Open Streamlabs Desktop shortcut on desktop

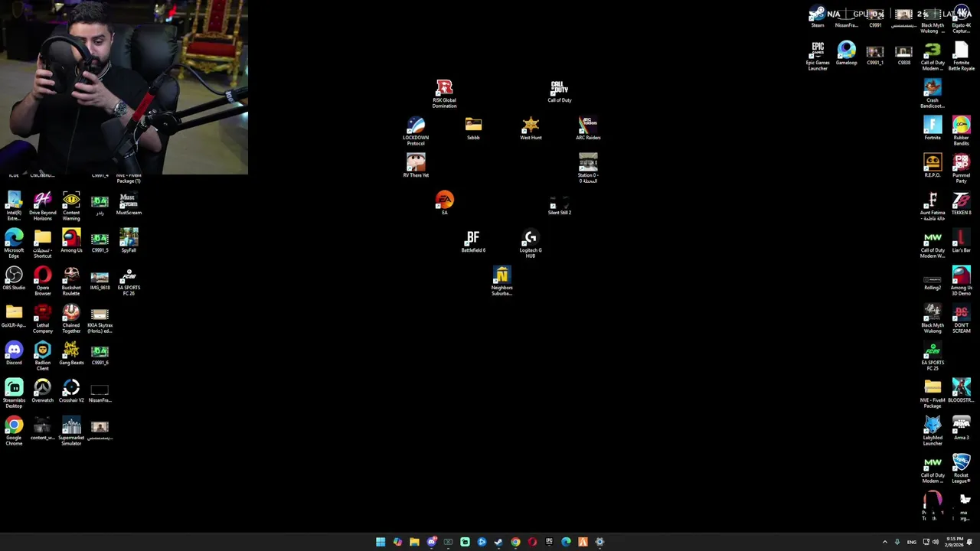point(14,393)
